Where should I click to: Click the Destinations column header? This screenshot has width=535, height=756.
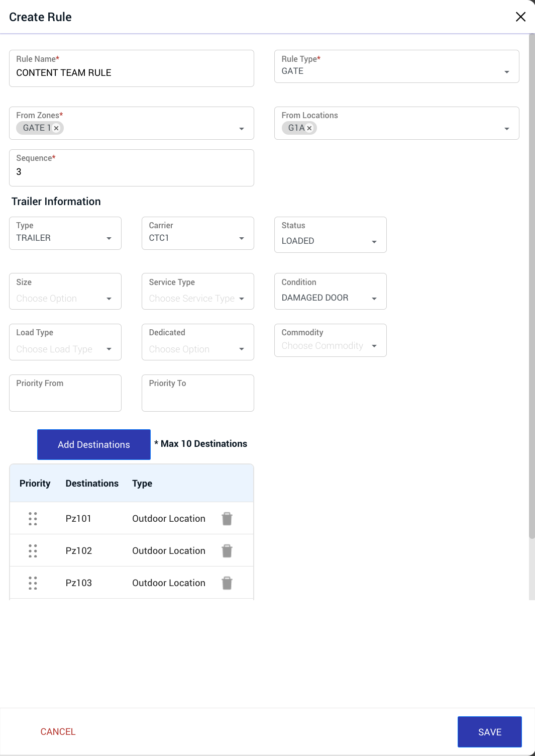[92, 483]
